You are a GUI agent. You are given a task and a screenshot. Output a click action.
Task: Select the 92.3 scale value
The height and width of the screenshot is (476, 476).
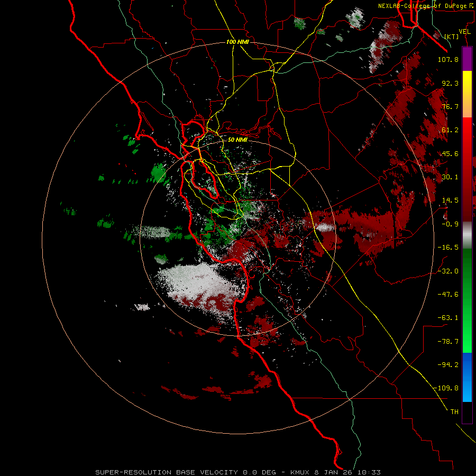click(x=450, y=83)
